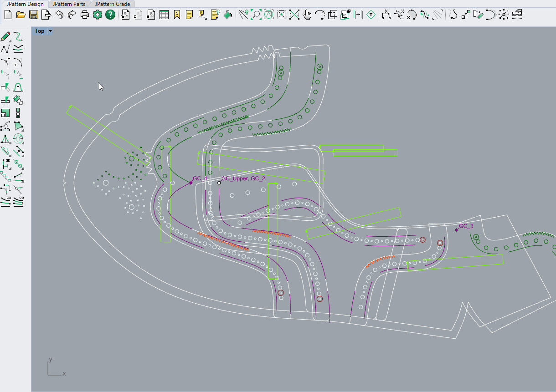Click the new blank document icon

pyautogui.click(x=8, y=15)
